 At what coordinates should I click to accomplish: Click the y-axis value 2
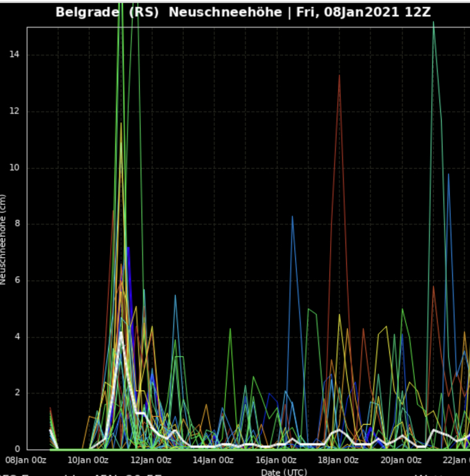pos(17,393)
